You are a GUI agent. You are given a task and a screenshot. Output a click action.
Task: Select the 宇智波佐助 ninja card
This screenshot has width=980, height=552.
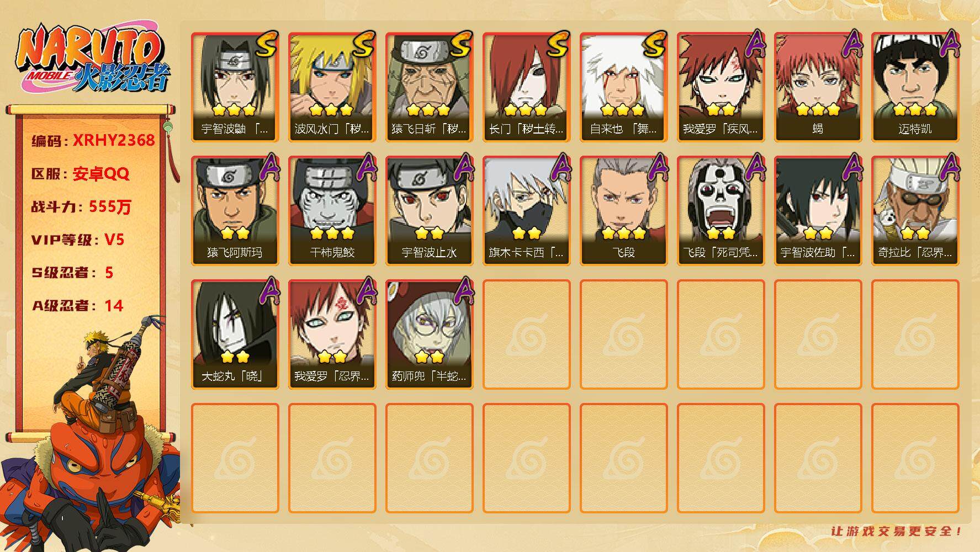tap(818, 211)
